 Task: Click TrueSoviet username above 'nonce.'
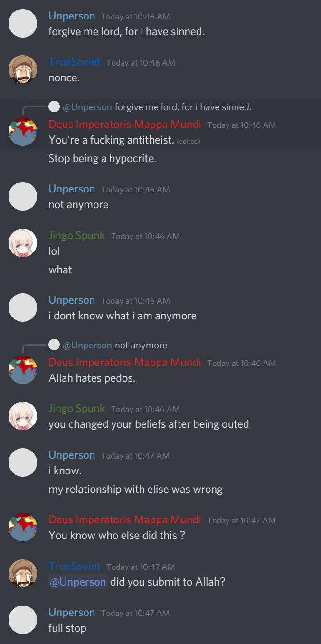(75, 62)
